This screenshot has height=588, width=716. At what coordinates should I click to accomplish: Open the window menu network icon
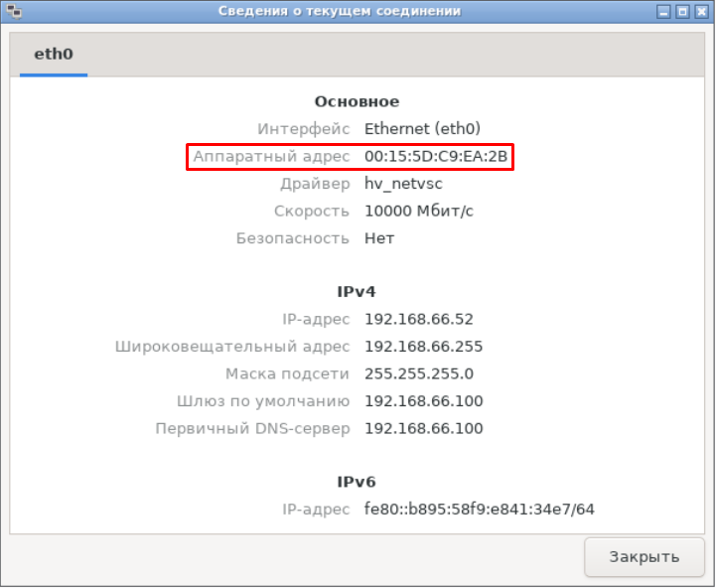(x=11, y=11)
